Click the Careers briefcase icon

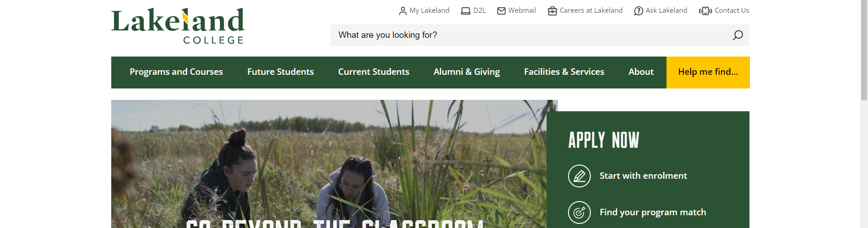553,11
